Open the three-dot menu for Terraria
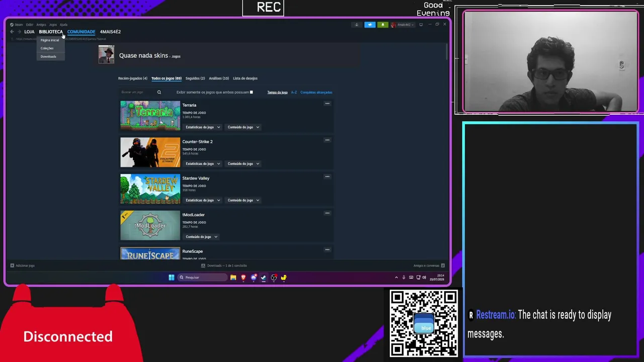Viewport: 644px width, 362px height. point(327,104)
